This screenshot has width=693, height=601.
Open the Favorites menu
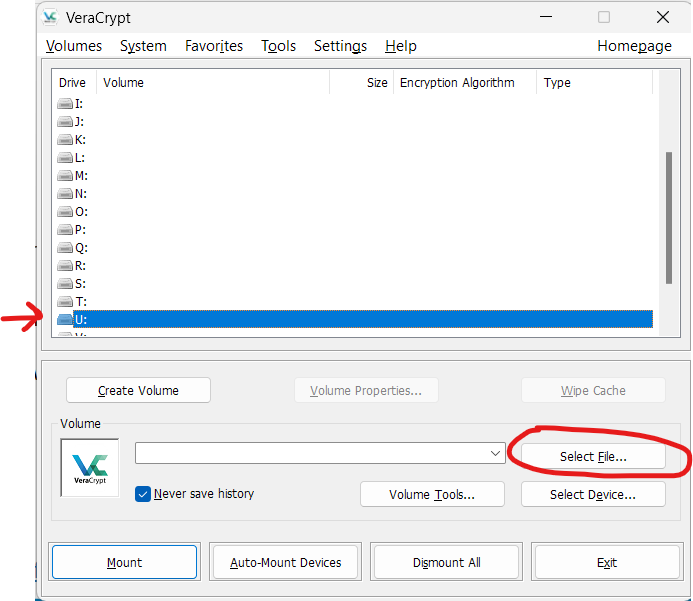pyautogui.click(x=214, y=46)
